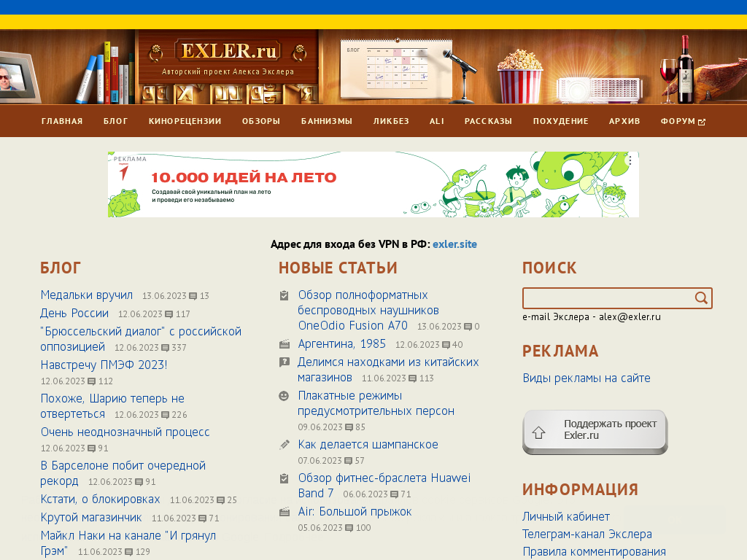Open article Как делается шампанское
747x560 pixels.
(368, 444)
